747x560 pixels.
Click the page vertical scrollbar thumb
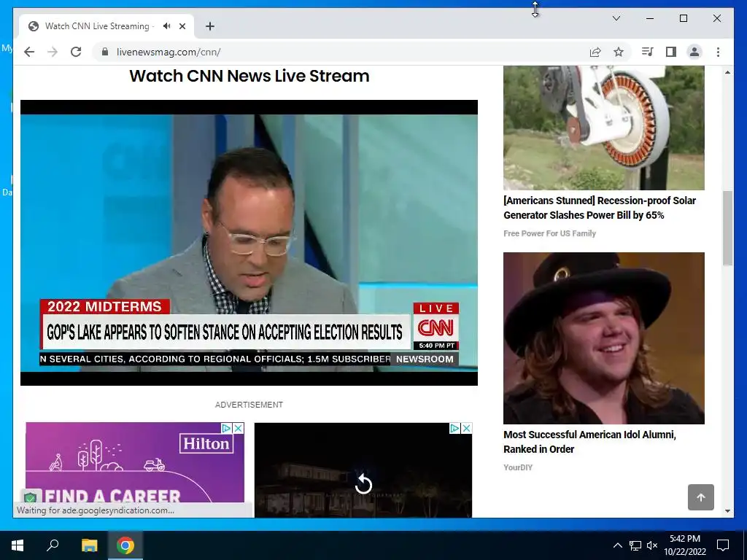727,228
